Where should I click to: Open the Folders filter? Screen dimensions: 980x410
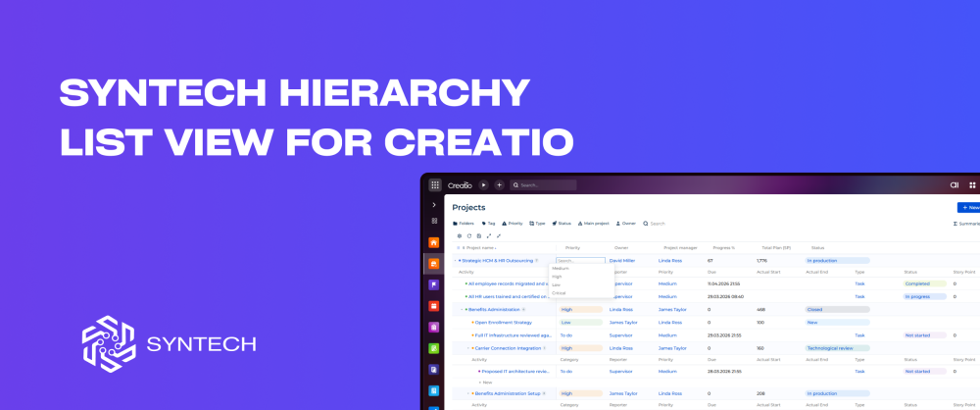463,224
